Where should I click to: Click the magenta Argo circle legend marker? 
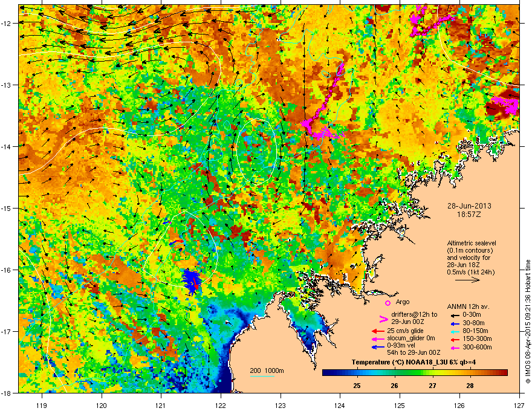click(388, 303)
